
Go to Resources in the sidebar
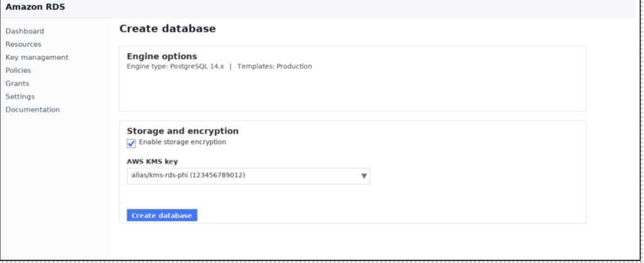23,45
